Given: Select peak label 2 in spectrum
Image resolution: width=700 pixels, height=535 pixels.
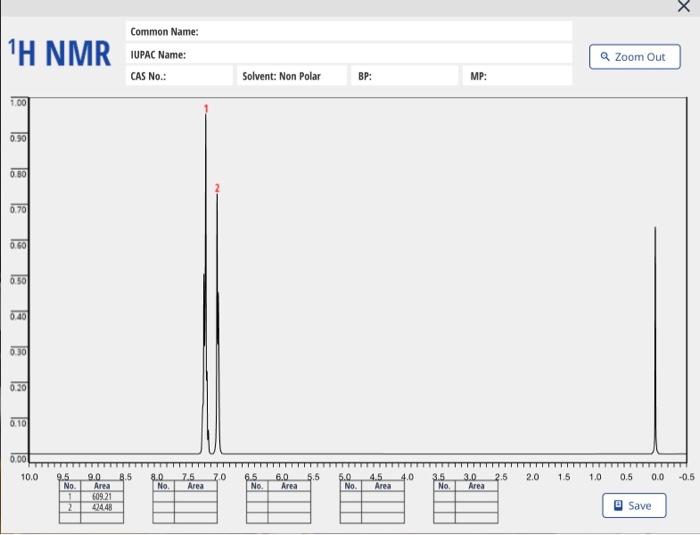Looking at the screenshot, I should click(x=217, y=188).
